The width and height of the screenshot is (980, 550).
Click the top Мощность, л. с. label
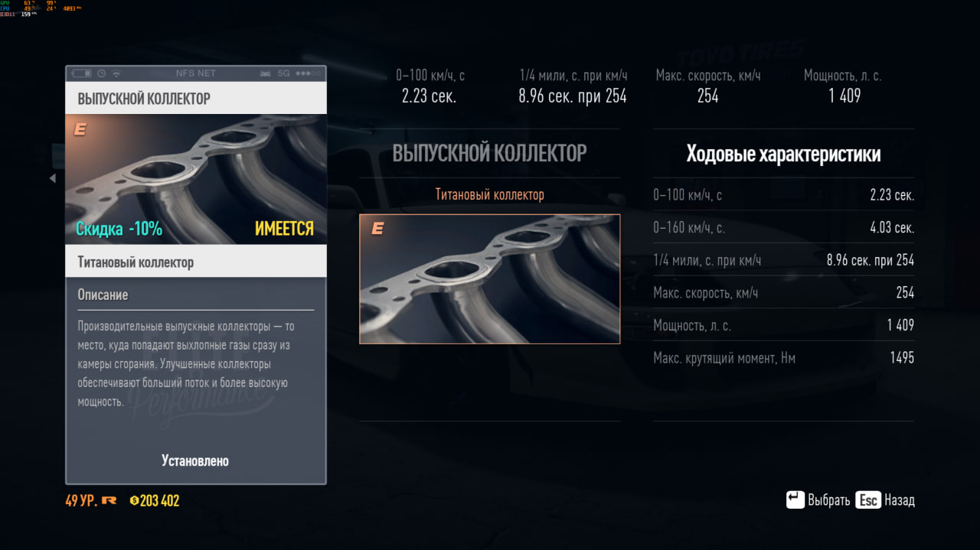(x=843, y=75)
